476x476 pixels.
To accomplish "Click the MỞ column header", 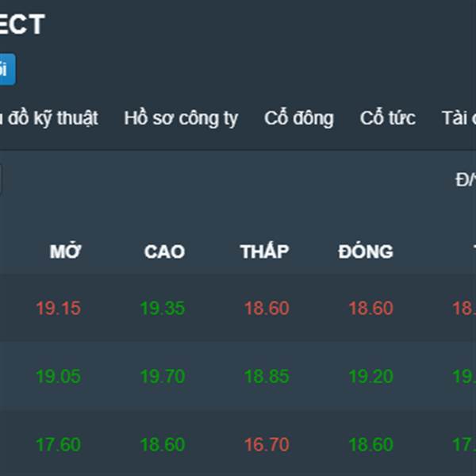I will coord(65,252).
